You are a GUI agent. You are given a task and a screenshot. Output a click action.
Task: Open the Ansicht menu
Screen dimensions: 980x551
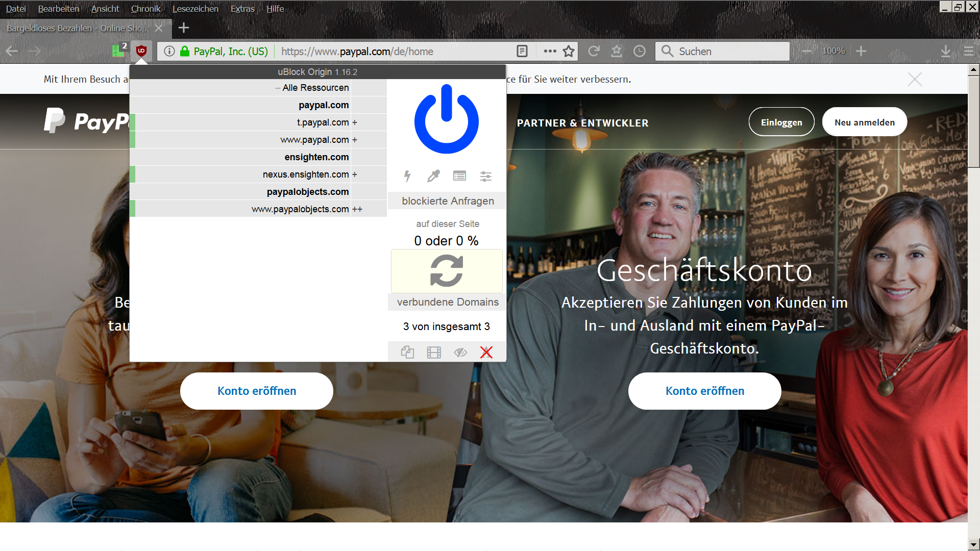click(x=105, y=9)
